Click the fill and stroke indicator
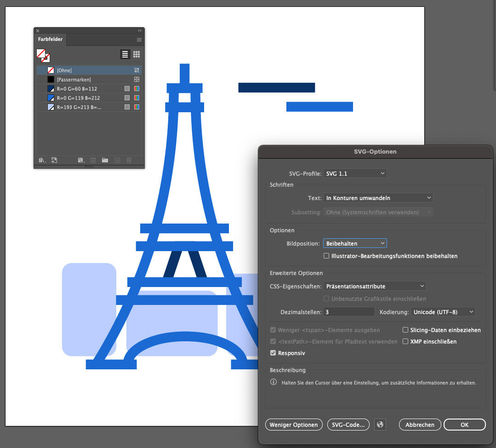This screenshot has height=448, width=496. tap(43, 55)
